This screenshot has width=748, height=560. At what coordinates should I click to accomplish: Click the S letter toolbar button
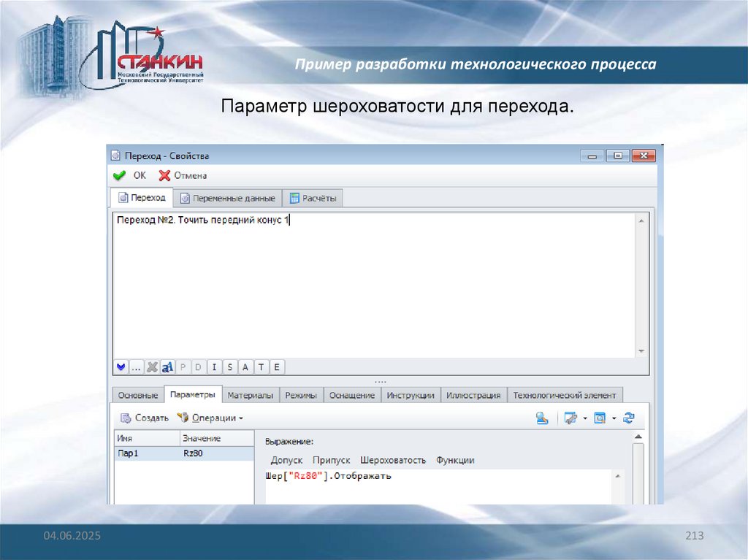tap(230, 367)
